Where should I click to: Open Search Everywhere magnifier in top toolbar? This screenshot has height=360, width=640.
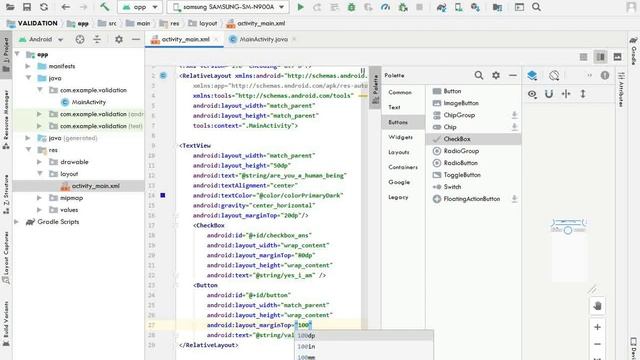click(536, 7)
